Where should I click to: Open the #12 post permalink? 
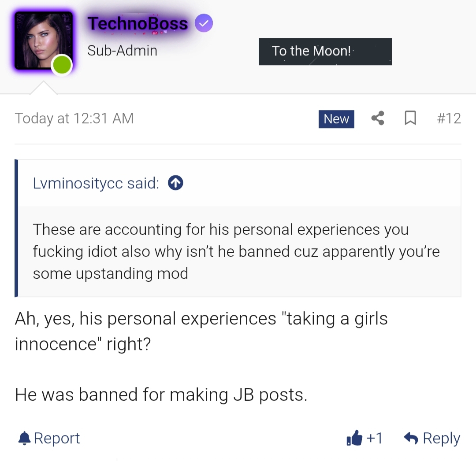(449, 118)
